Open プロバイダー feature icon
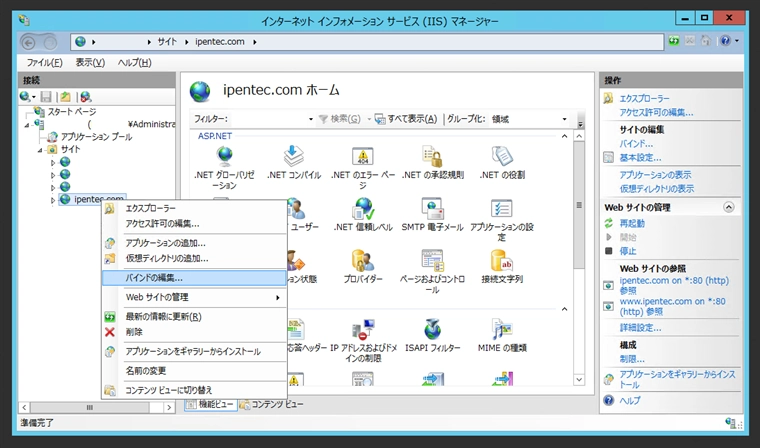Screen dimensions: 760x448 [x=363, y=267]
